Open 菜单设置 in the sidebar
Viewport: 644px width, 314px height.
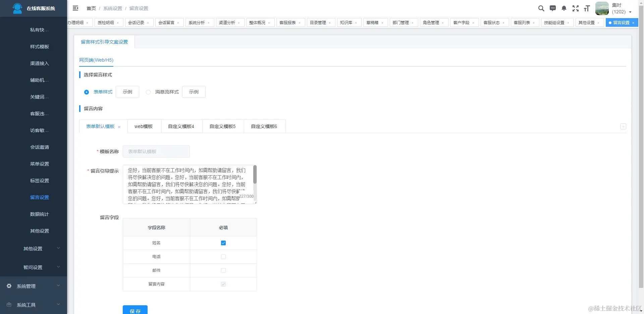[x=40, y=164]
